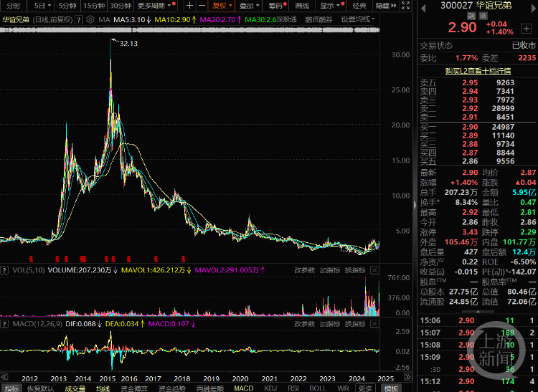Toggle the 筹码 chip distribution panel
Screen dimensions: 538x392
point(275,6)
